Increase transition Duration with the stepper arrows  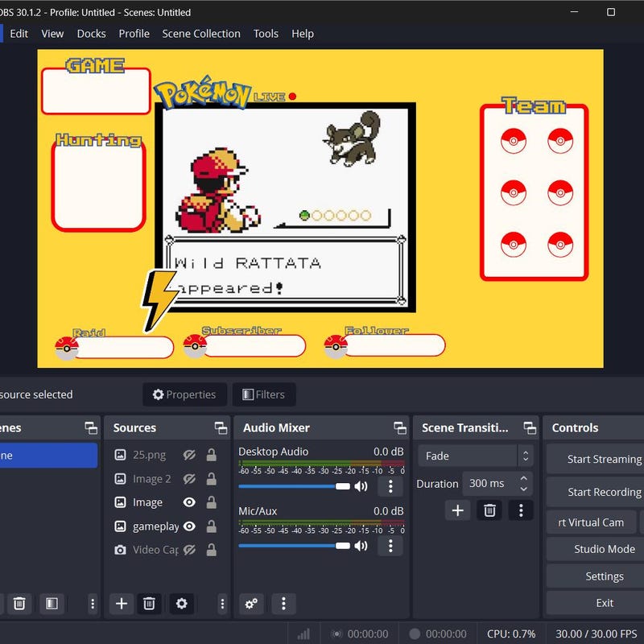523,479
